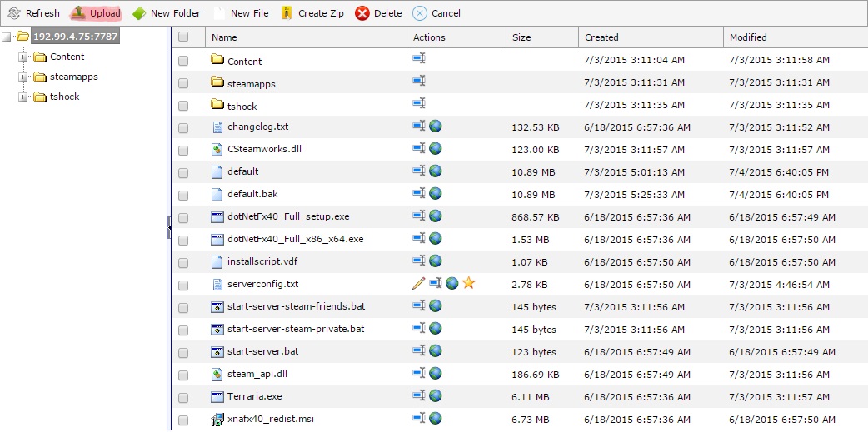868x432 pixels.
Task: Click the red Delete icon in toolbar
Action: coord(362,13)
